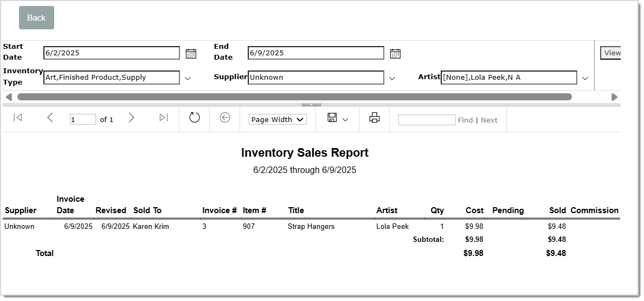Refresh the report

tap(194, 118)
